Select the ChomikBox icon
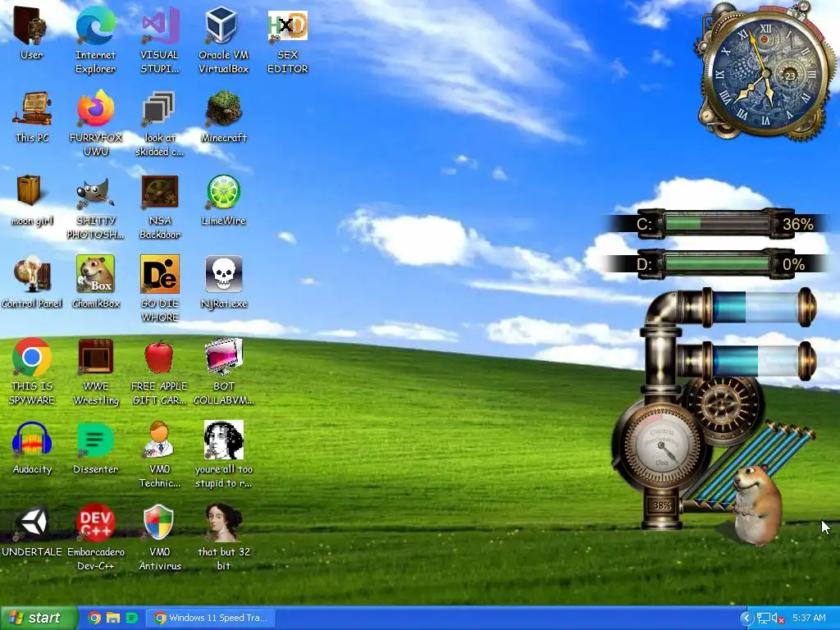 pos(95,274)
